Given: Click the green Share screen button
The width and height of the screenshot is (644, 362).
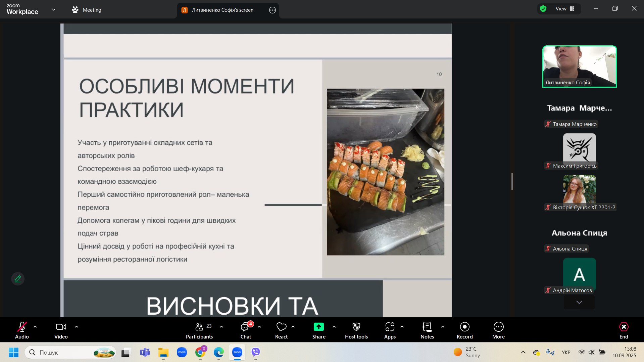Looking at the screenshot, I should [x=319, y=330].
